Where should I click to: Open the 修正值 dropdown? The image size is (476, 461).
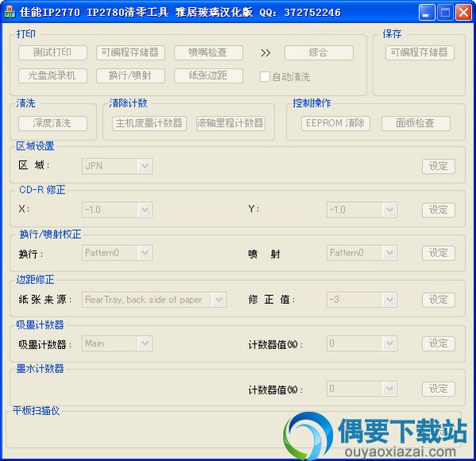pos(362,300)
